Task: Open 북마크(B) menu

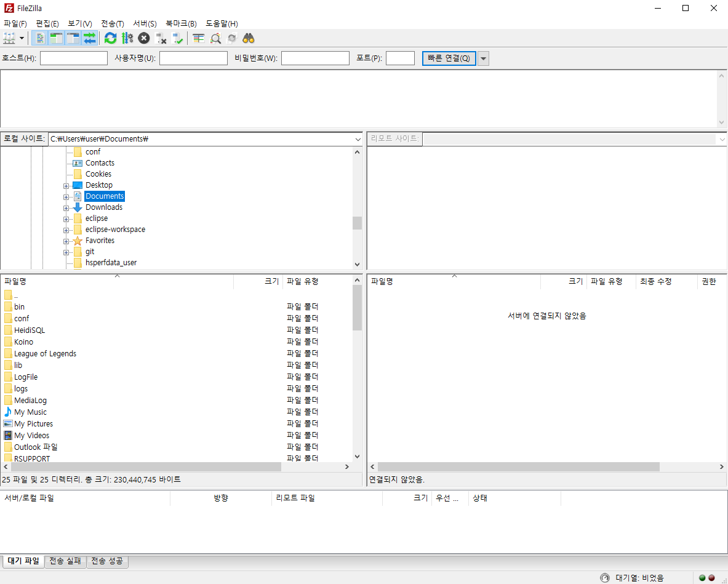Action: 181,23
